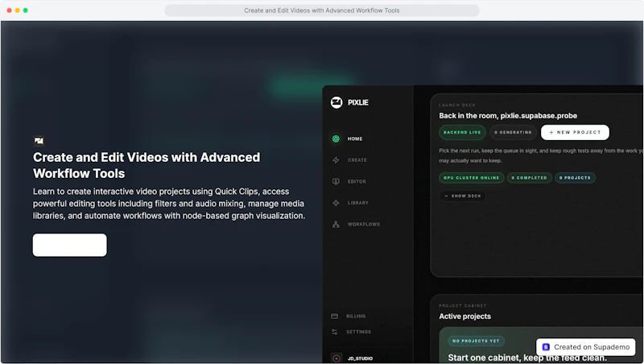The height and width of the screenshot is (364, 644).
Task: Open the Billing menu item
Action: (356, 316)
